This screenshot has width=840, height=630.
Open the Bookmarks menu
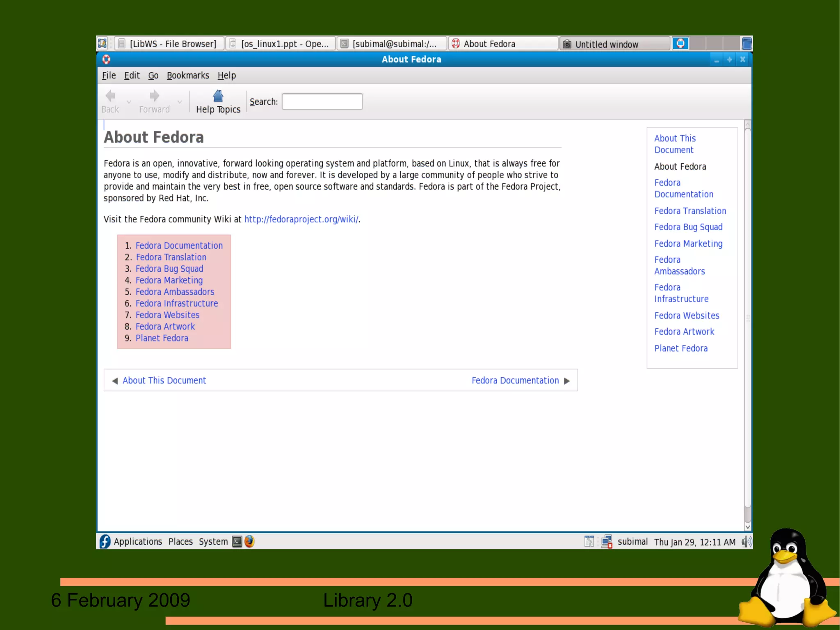pyautogui.click(x=188, y=76)
